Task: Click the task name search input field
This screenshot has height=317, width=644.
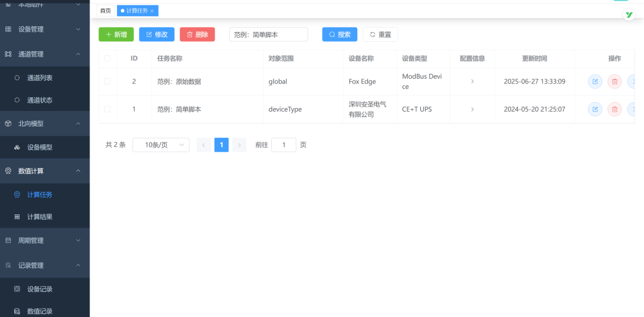Action: click(x=268, y=35)
